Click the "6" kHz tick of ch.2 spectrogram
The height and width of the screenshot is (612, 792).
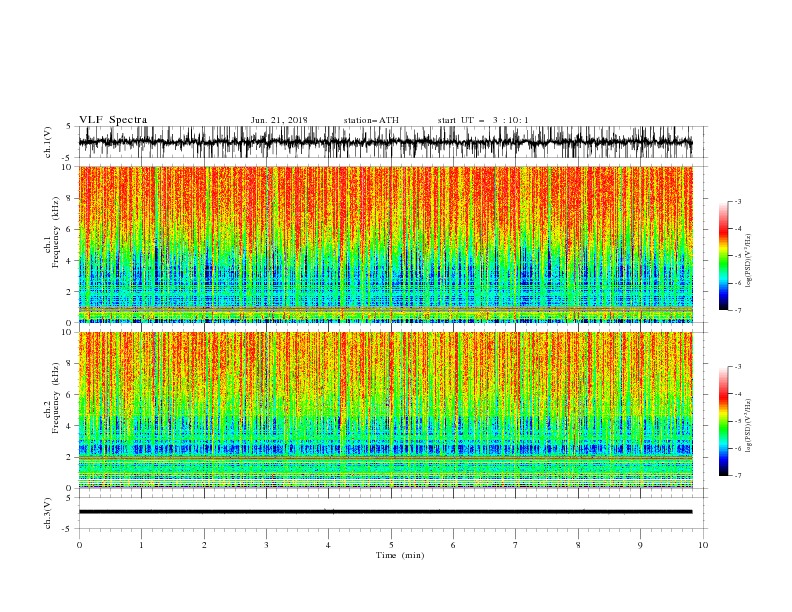click(69, 395)
